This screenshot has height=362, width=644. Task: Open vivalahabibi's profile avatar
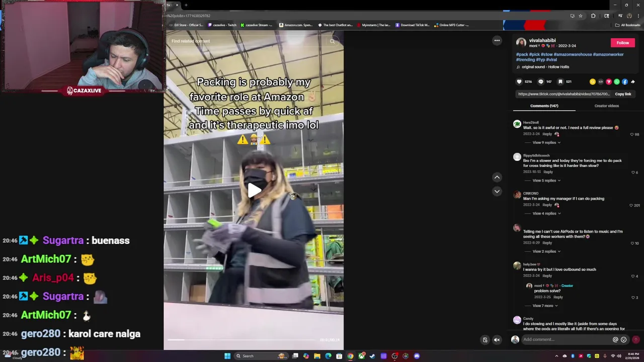521,43
